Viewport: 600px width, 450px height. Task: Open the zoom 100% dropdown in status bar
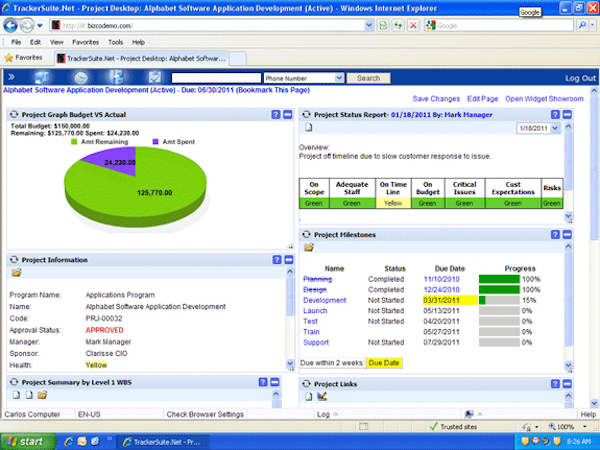[584, 426]
